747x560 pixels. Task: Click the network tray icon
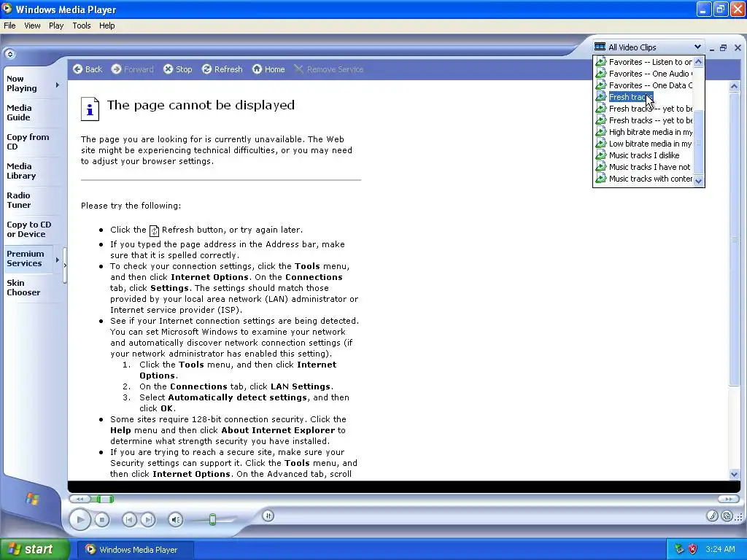click(x=679, y=550)
